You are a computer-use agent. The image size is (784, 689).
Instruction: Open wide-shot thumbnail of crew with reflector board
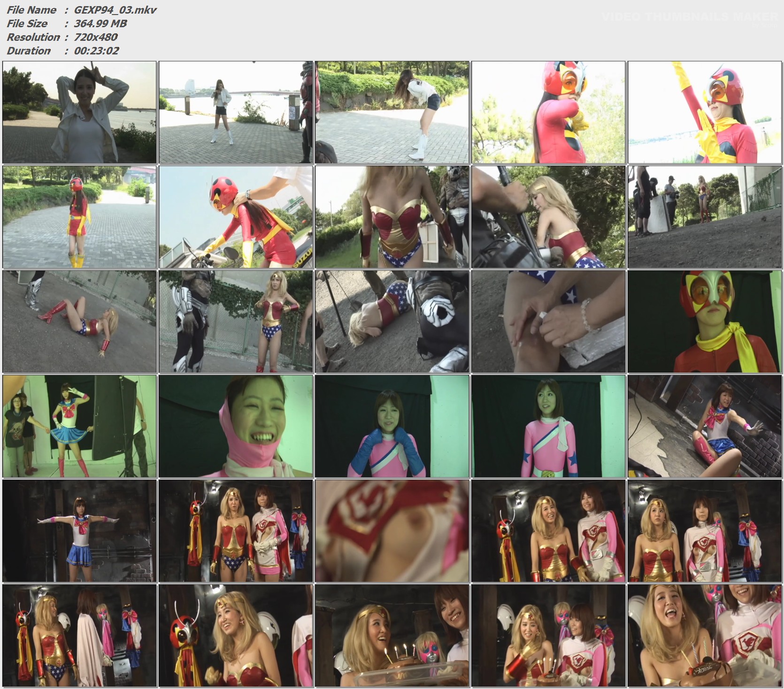(705, 217)
